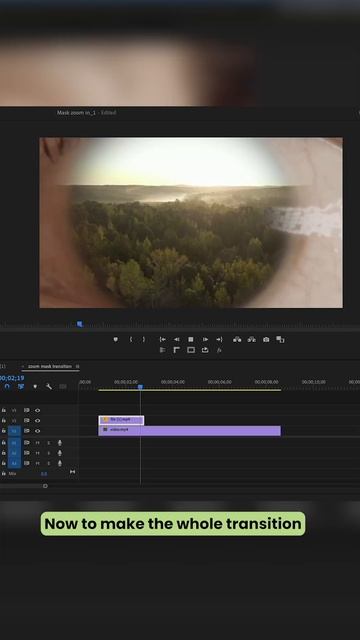The width and height of the screenshot is (360, 640).
Task: Target the V1 track header
Action: click(14, 431)
